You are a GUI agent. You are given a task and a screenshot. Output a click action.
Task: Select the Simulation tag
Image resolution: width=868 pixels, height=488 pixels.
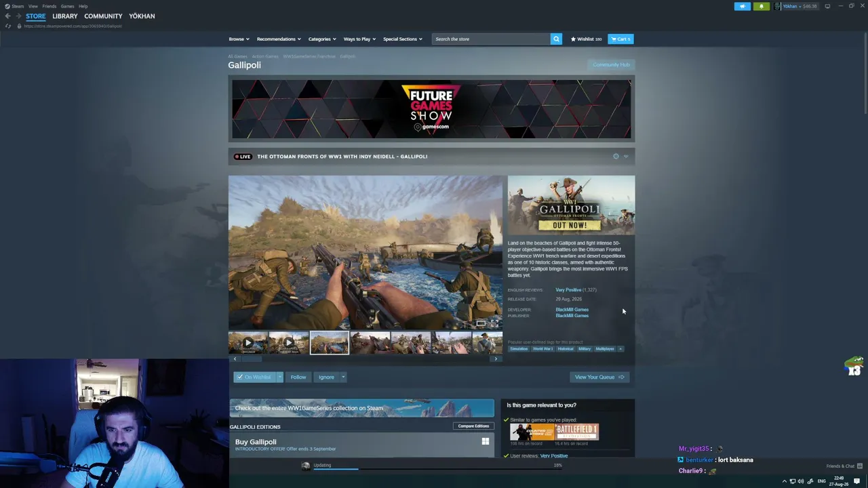pyautogui.click(x=519, y=349)
